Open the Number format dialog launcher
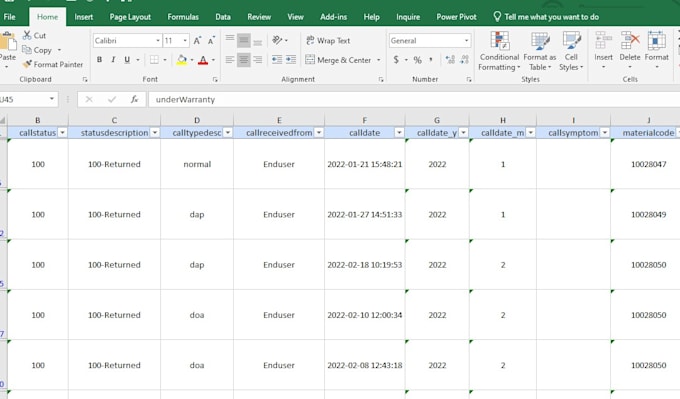Viewport: 680px width, 399px height. click(x=469, y=79)
